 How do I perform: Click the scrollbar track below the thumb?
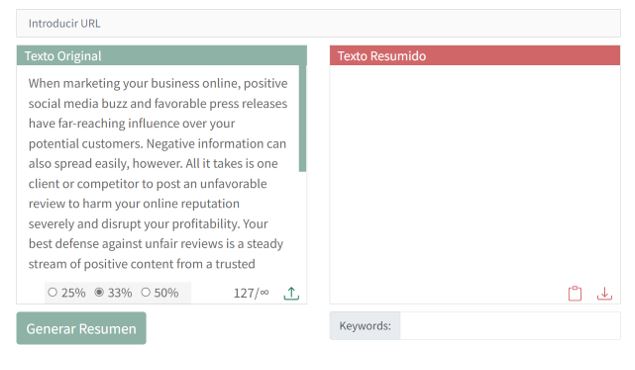[303, 223]
